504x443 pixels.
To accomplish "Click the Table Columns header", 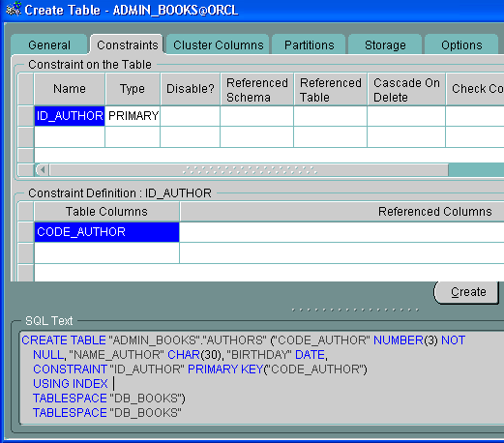I will point(106,212).
